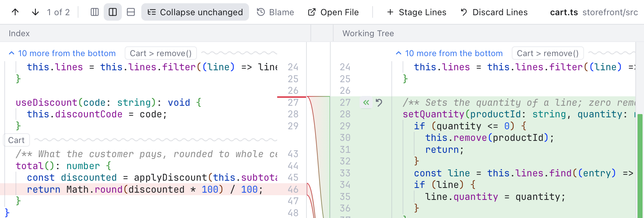Show Blame annotations
This screenshot has height=218, width=644.
275,12
